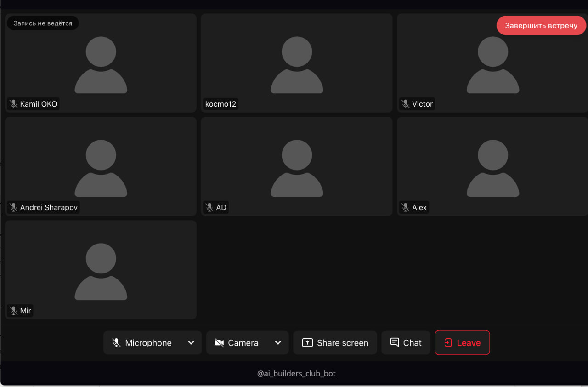Click the name label kocmo12
Viewport: 588px width, 387px height.
(x=220, y=104)
